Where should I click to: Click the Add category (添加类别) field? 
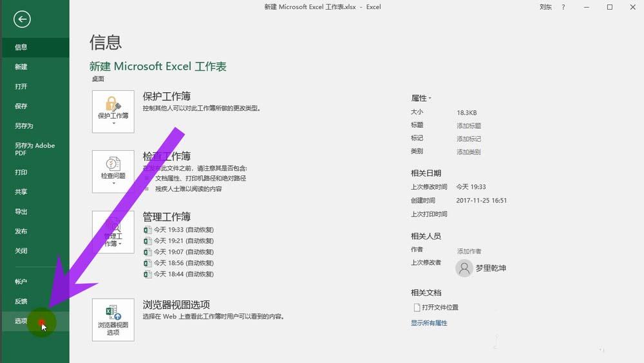(x=469, y=152)
